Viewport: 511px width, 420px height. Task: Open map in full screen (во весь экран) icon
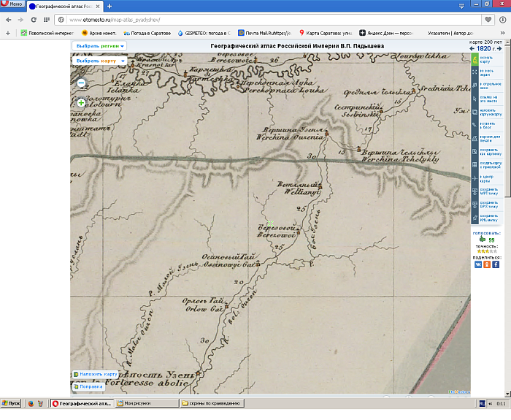point(474,72)
